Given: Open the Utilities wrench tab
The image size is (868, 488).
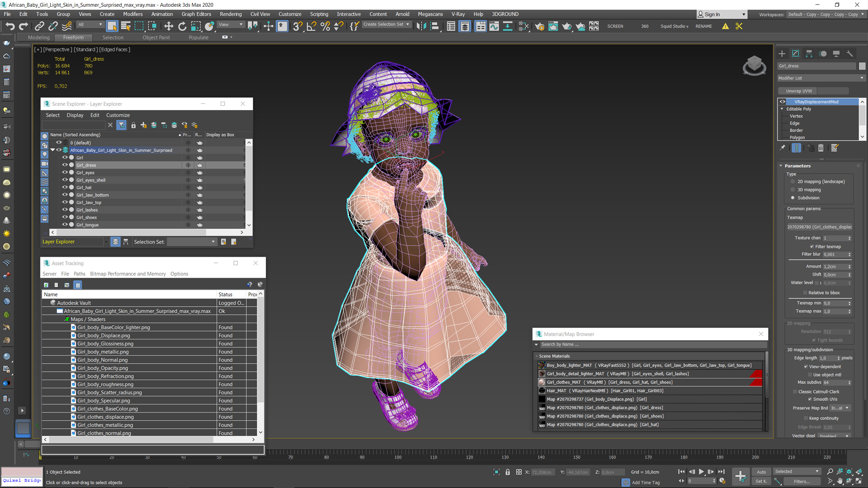Looking at the screenshot, I should pyautogui.click(x=850, y=53).
